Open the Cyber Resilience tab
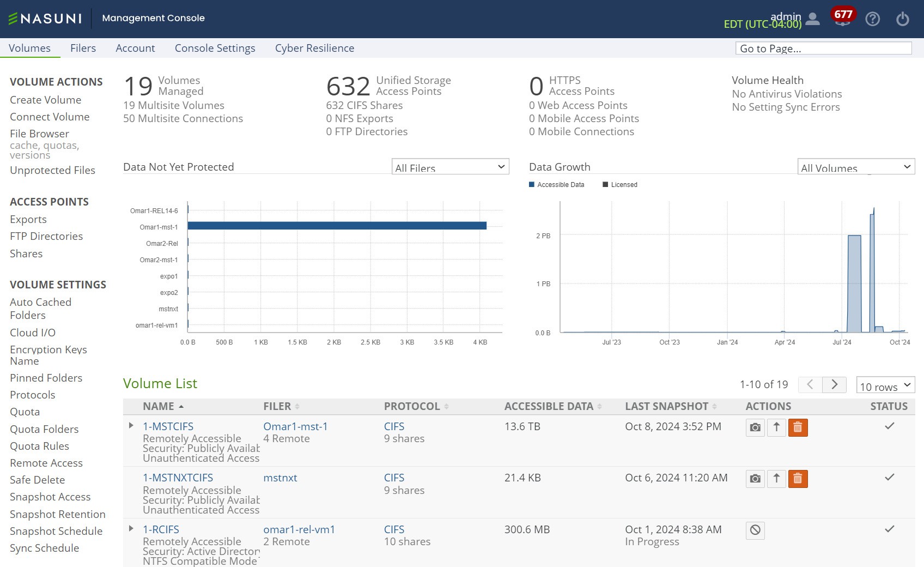Screen dimensions: 924x567 314,48
